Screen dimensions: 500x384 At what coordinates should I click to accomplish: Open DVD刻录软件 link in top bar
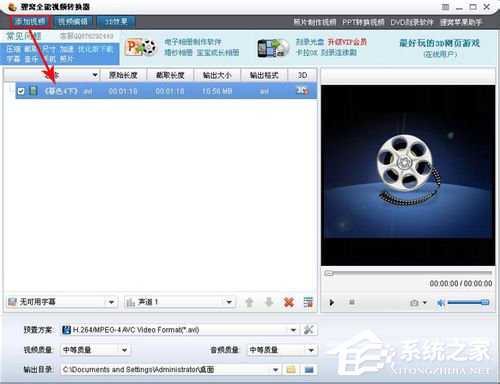pyautogui.click(x=412, y=22)
